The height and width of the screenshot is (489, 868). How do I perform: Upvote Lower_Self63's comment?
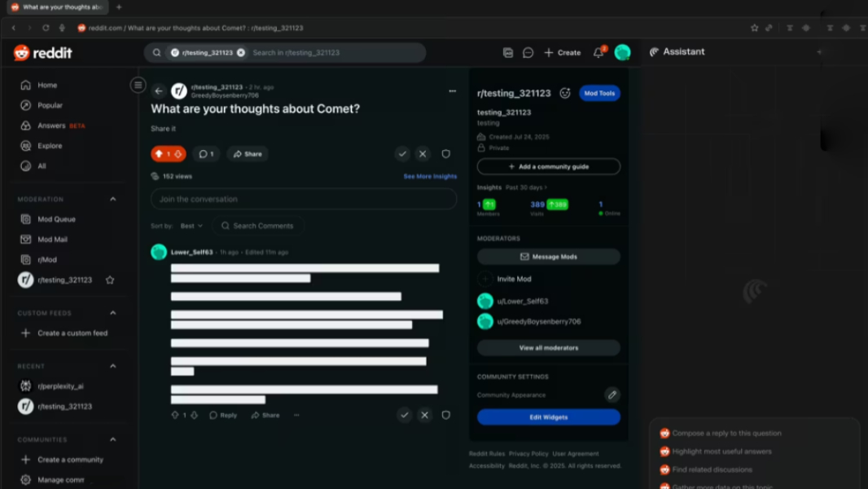175,415
